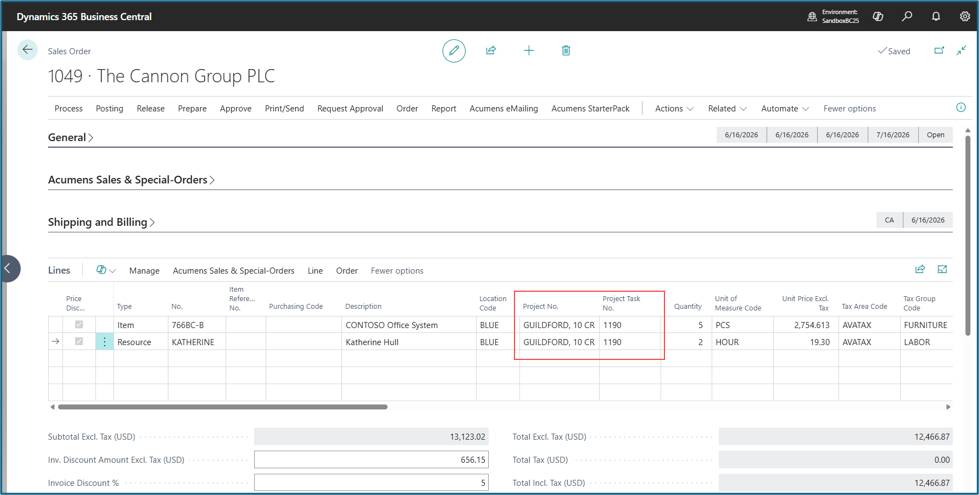
Task: Select the HOUR unit of measure cell
Action: tap(742, 342)
